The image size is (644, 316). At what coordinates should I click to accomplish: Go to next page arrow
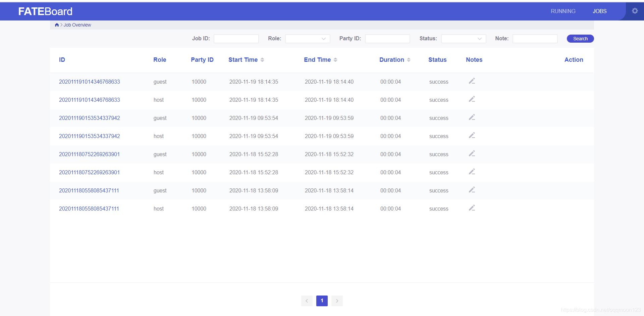click(x=337, y=301)
